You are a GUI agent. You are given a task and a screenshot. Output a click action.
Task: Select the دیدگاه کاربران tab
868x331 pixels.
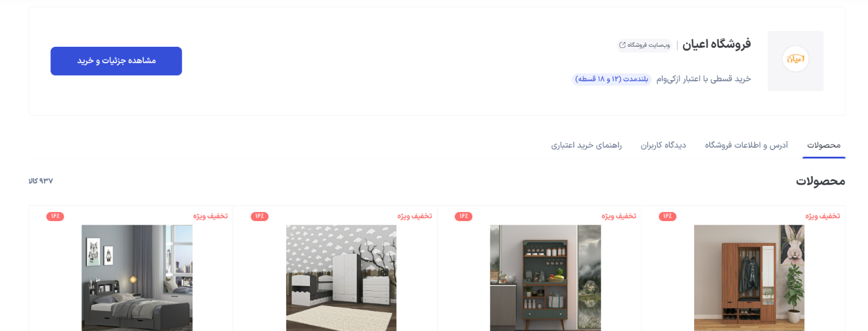pos(663,145)
